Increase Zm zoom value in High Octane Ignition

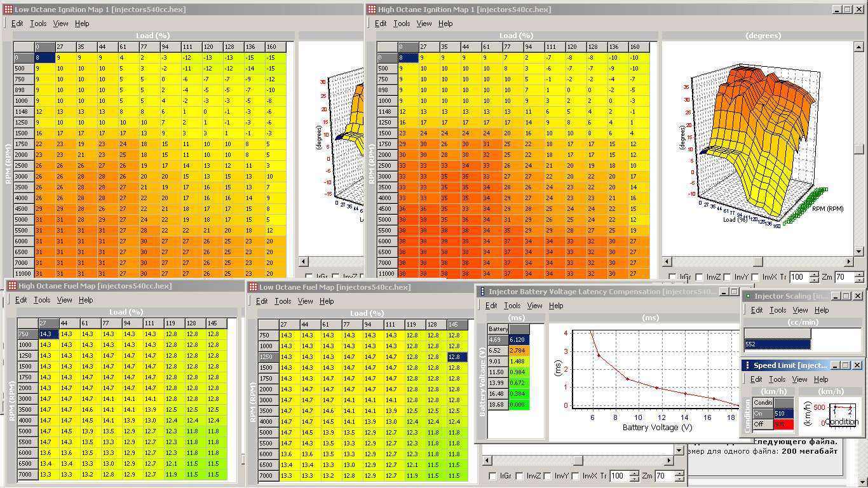click(859, 274)
